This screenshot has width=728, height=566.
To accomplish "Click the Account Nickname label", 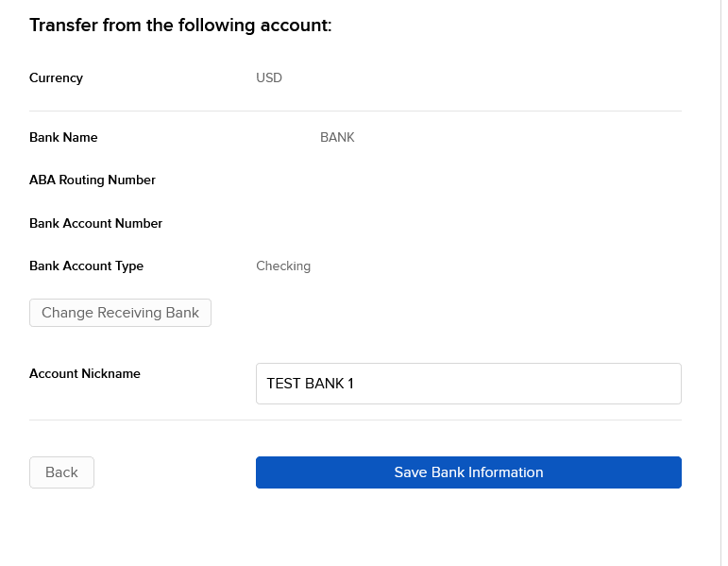I will click(x=84, y=373).
